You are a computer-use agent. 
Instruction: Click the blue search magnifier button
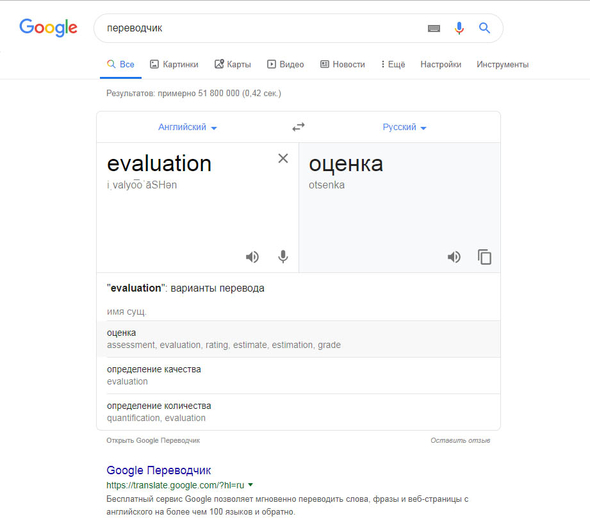484,28
